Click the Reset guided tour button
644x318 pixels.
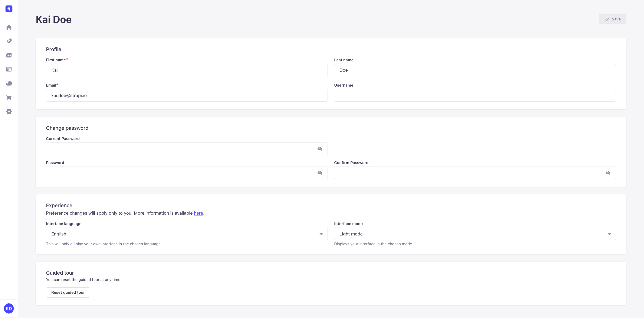click(68, 292)
